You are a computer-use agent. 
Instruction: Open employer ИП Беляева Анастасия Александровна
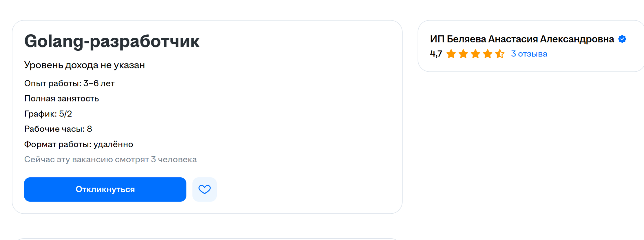pos(522,39)
